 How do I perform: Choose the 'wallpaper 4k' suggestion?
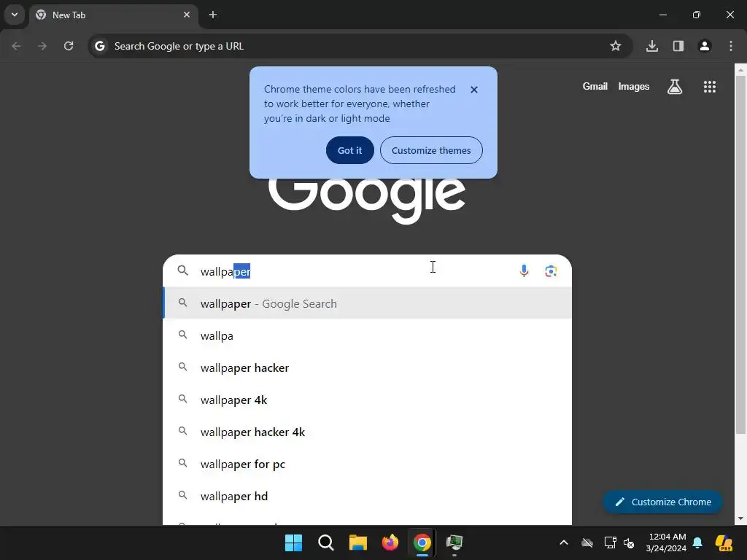point(368,400)
